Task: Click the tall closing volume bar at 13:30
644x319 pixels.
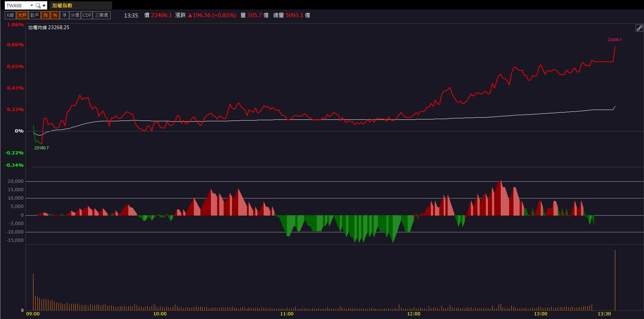Action: [x=615, y=280]
